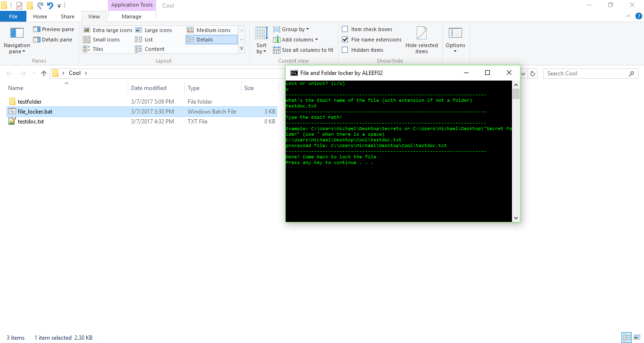Choose Medium icons layout
This screenshot has width=644, height=343.
(209, 30)
